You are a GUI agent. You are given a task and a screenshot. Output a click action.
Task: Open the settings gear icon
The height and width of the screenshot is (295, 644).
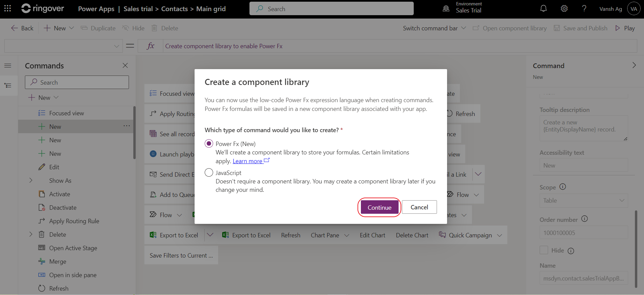pos(564,9)
